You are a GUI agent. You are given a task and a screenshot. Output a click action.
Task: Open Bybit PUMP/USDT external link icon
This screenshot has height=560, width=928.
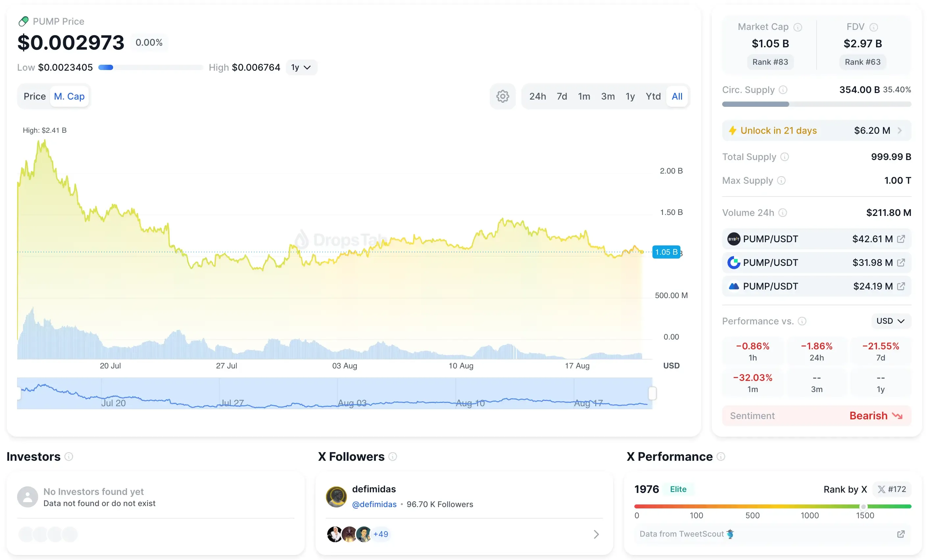pos(900,239)
